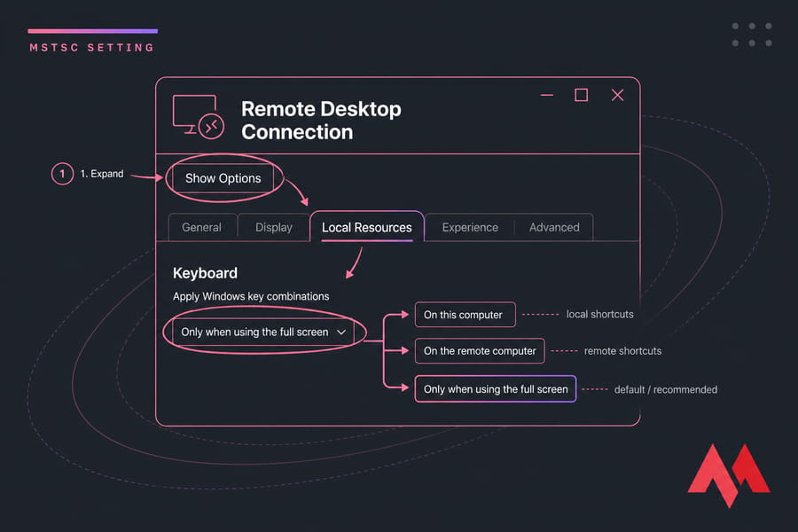Click the red M logo
The image size is (798, 532).
(x=730, y=475)
